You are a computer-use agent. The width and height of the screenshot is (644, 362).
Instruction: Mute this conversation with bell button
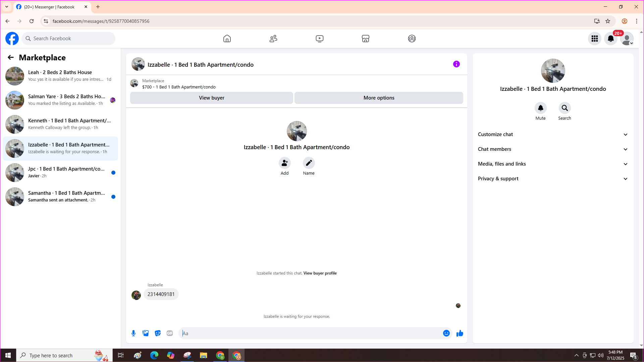coord(540,108)
